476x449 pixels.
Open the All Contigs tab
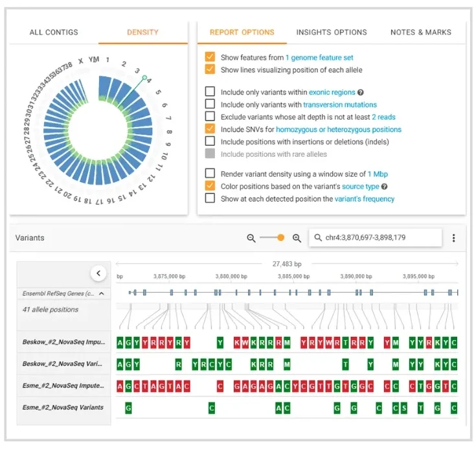click(54, 32)
